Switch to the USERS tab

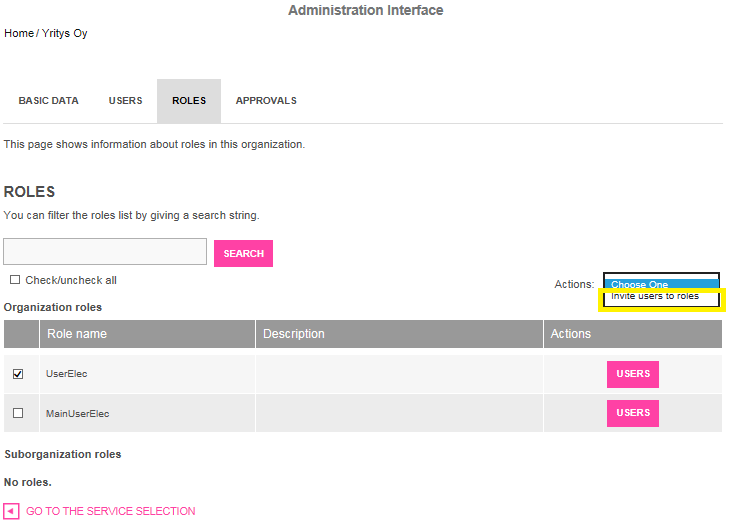click(125, 101)
